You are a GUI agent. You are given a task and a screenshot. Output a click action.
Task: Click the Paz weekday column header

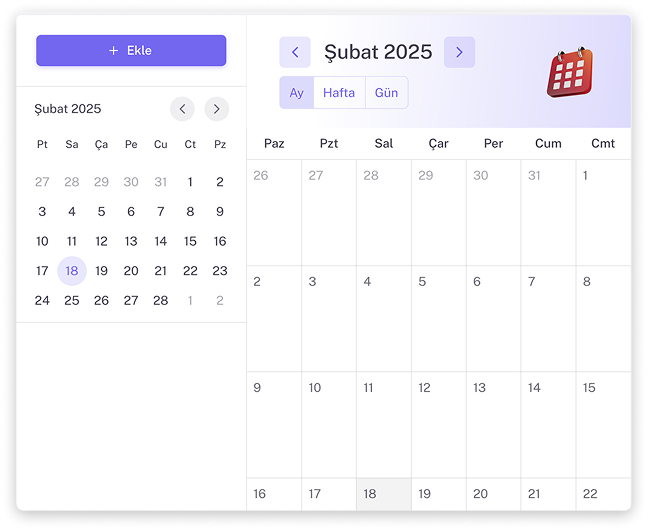[274, 143]
